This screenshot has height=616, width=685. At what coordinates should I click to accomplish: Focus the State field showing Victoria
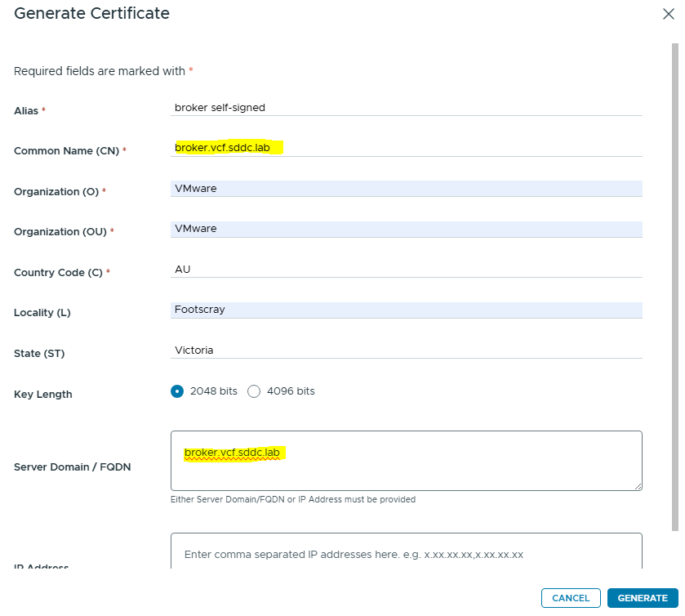tap(406, 350)
